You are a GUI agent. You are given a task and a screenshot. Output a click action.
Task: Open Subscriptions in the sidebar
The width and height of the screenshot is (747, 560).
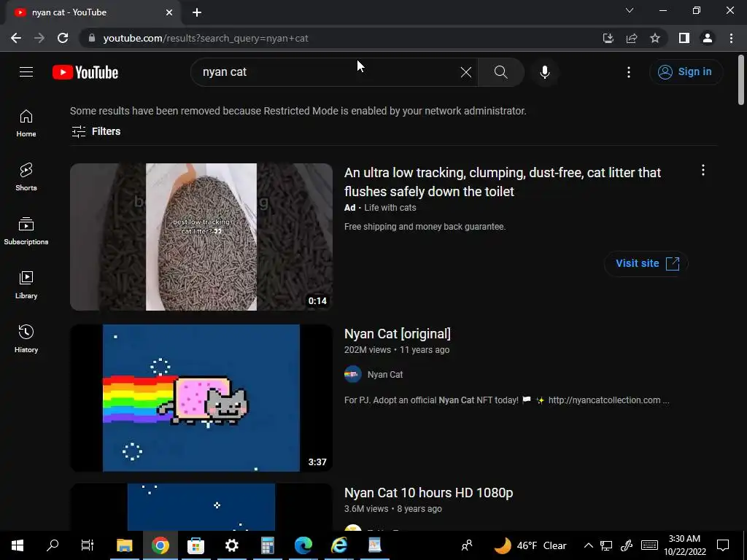[x=26, y=231]
